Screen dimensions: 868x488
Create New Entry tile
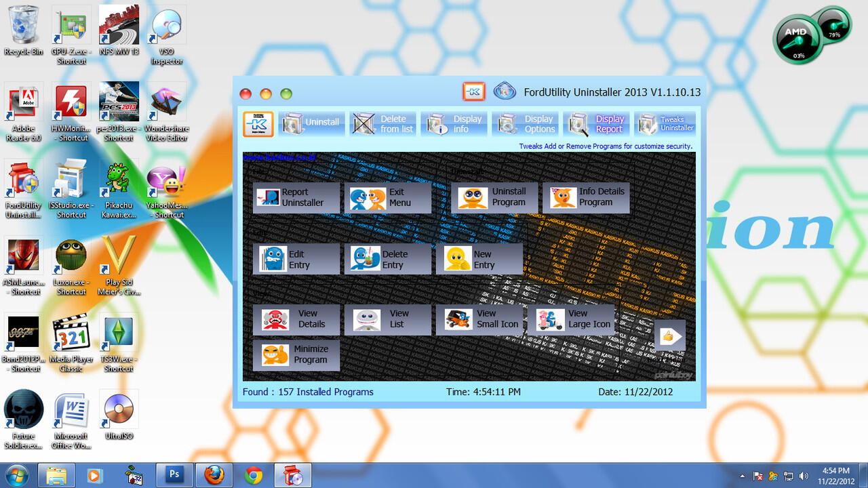(479, 259)
